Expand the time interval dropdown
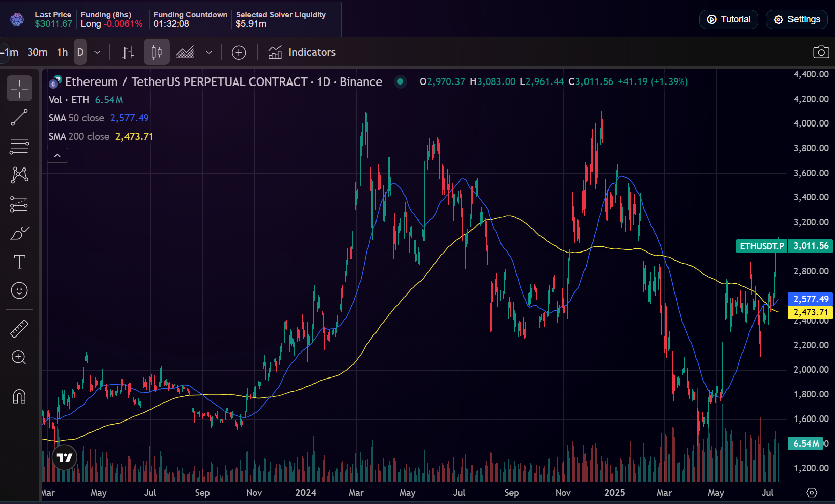Viewport: 835px width, 504px height. coord(97,52)
